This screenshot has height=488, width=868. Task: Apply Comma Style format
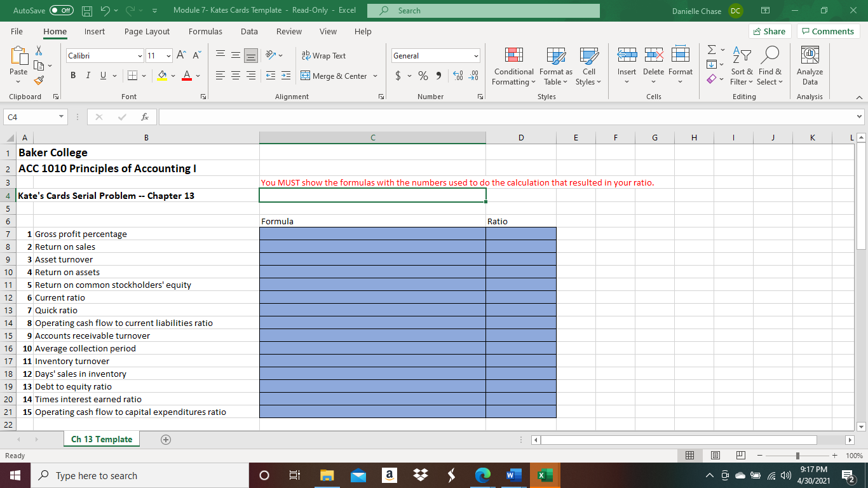[438, 76]
